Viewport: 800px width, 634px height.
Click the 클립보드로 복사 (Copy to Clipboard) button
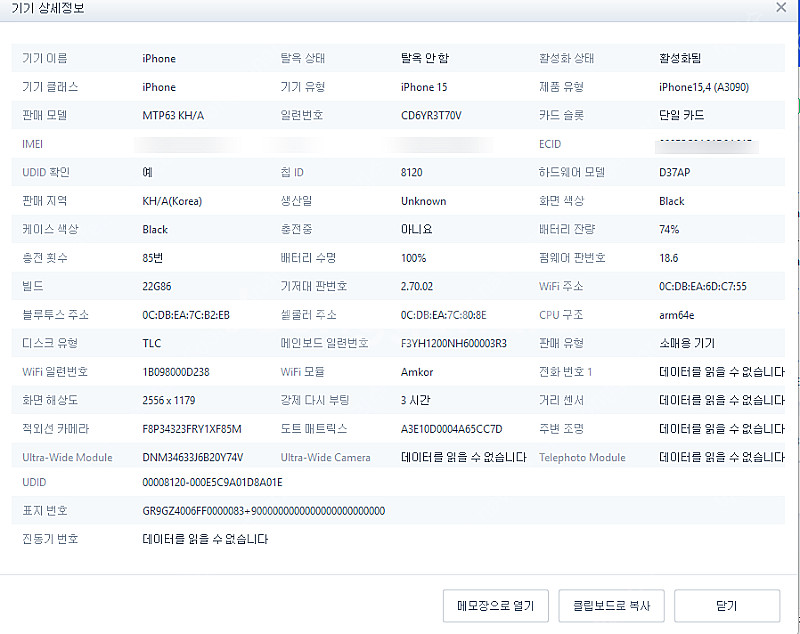click(x=611, y=606)
